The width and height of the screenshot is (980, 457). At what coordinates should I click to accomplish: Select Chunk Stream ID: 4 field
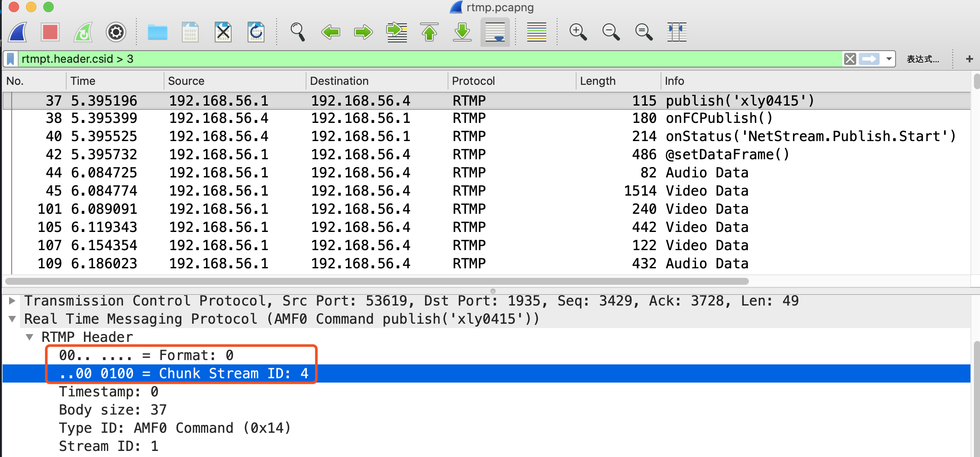(487, 373)
